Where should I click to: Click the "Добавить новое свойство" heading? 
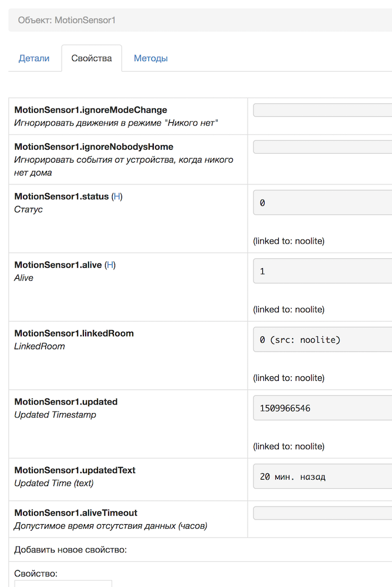(70, 550)
